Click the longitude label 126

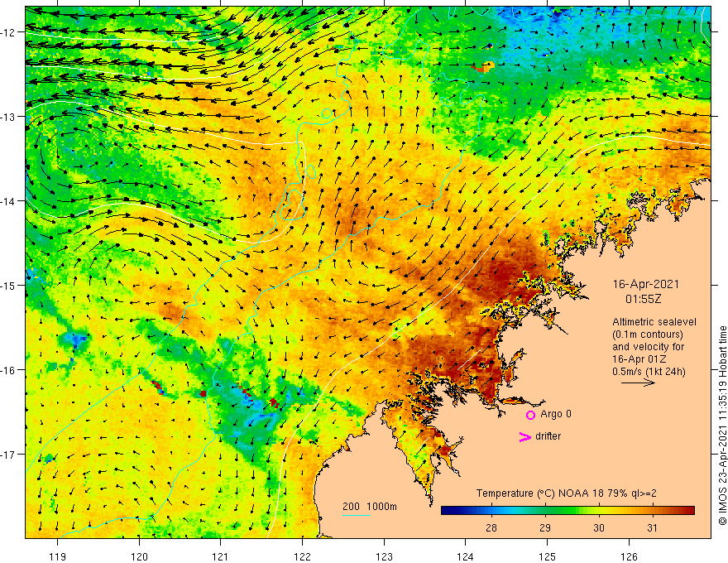(629, 556)
